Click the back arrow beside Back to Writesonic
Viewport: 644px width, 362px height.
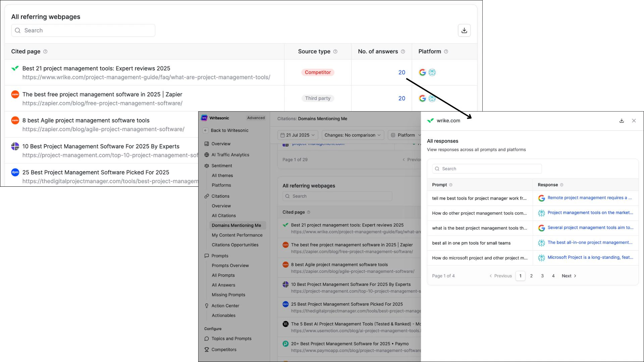coord(206,130)
